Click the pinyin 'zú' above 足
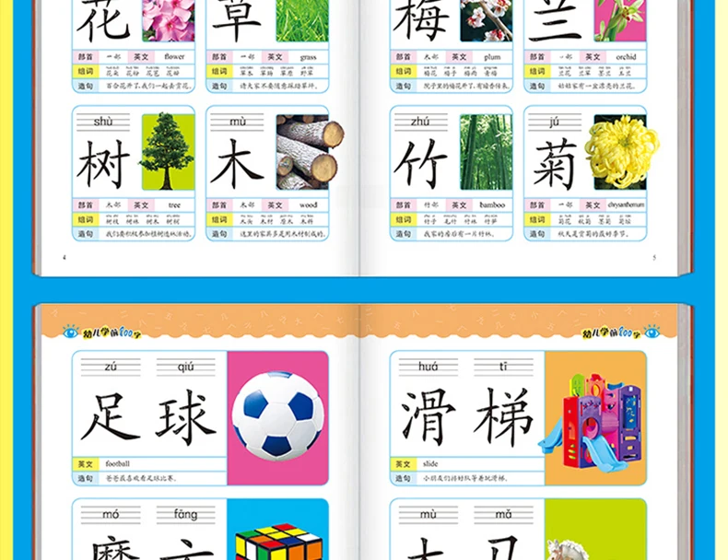This screenshot has height=560, width=728. tap(110, 367)
